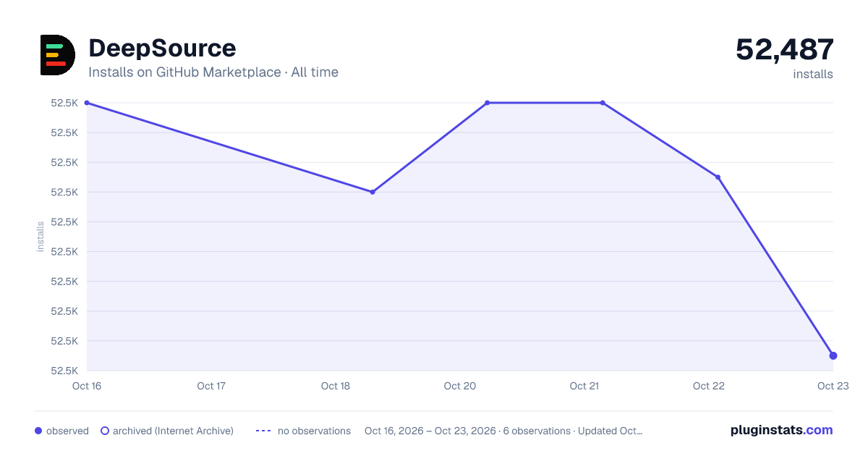Select the Oct 16 data point on chart

point(87,103)
